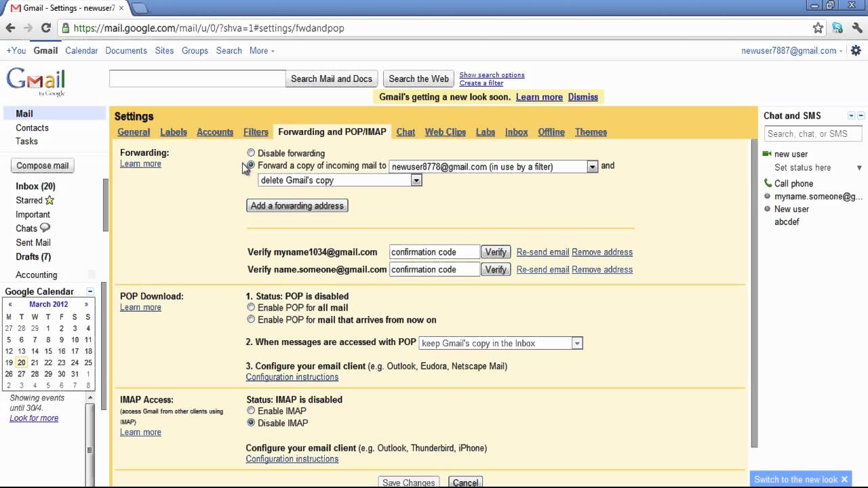Switch to the Web Clips tab

pos(446,132)
